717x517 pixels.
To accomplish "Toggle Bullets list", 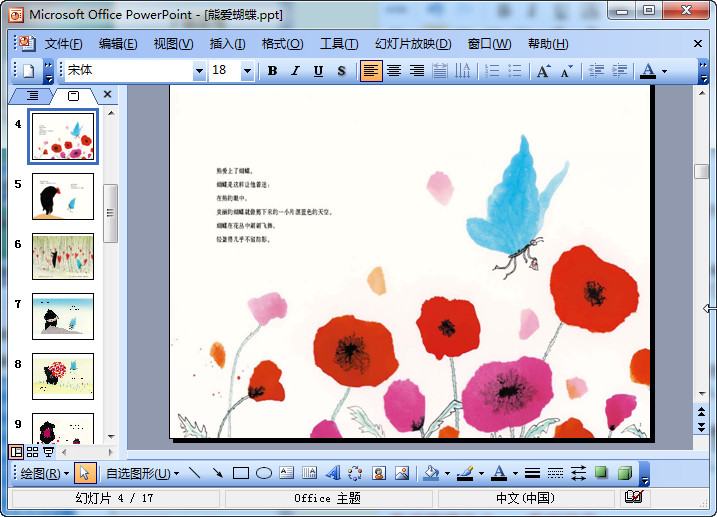I will coord(515,71).
